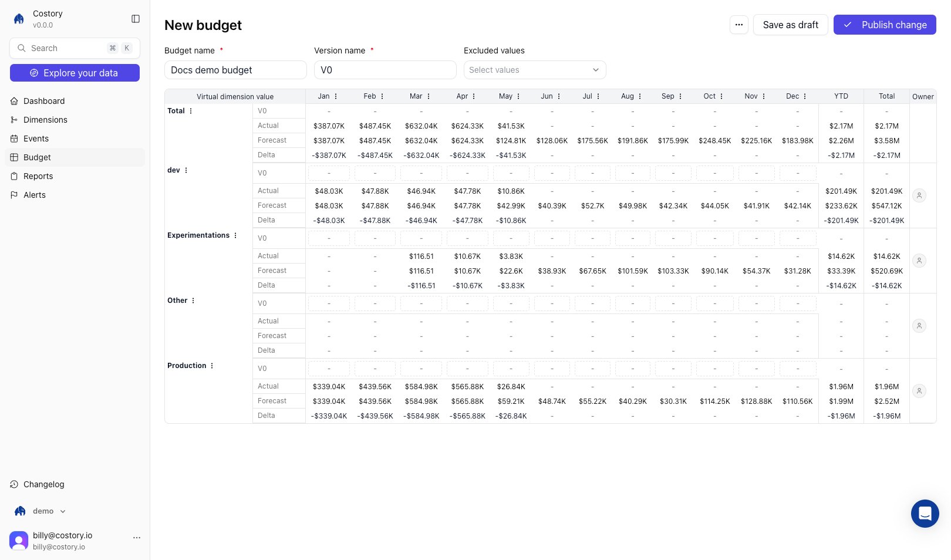
Task: Assign owner for the Experimentations row
Action: (919, 261)
